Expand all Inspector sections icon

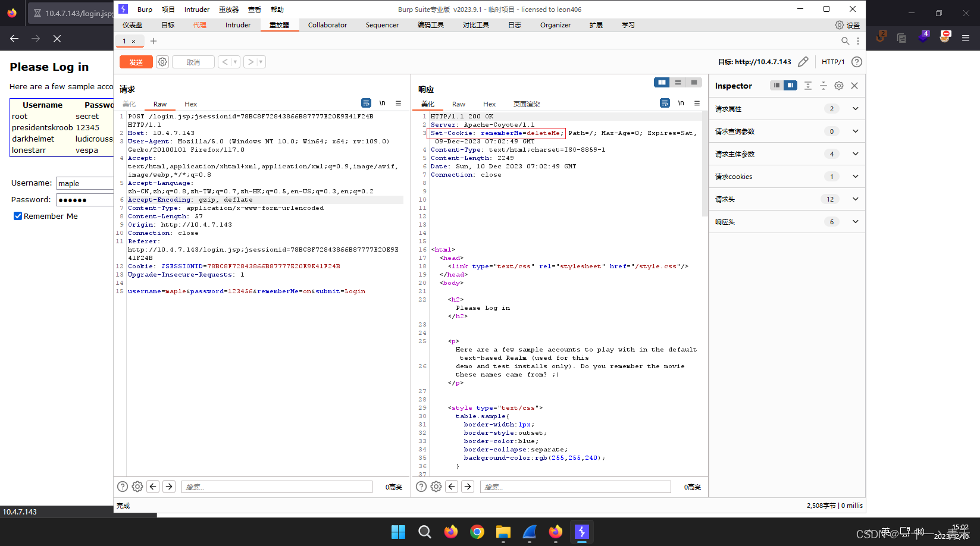pyautogui.click(x=807, y=86)
